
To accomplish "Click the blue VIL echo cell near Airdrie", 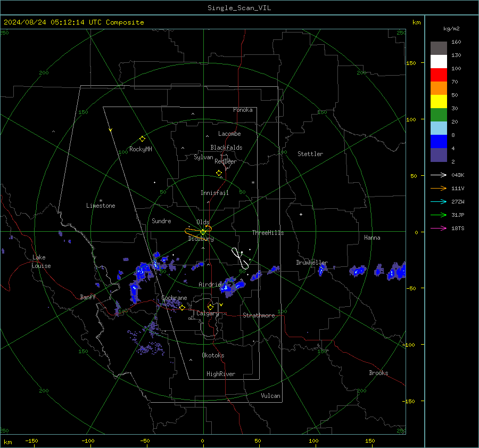I will click(232, 286).
